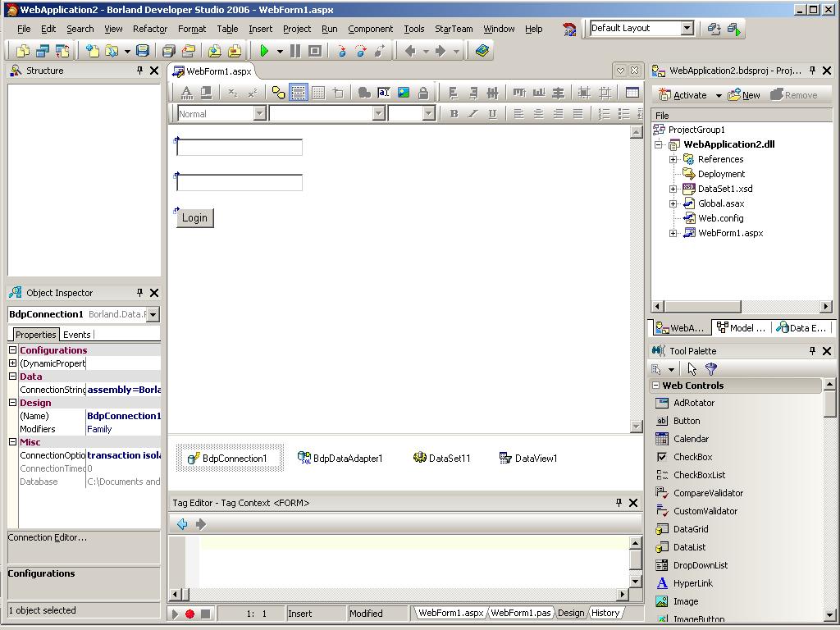Image resolution: width=840 pixels, height=630 pixels.
Task: Expand the References node in project tree
Action: (673, 159)
